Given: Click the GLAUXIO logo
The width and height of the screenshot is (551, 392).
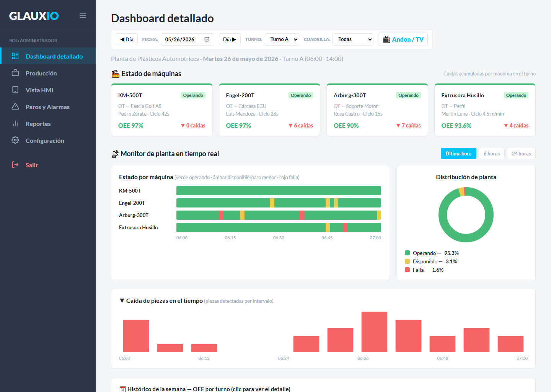Looking at the screenshot, I should (34, 16).
